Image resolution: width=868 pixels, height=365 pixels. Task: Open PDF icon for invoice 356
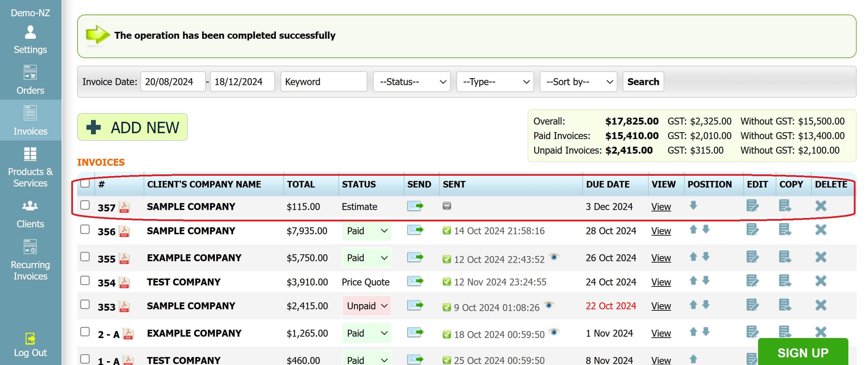124,231
